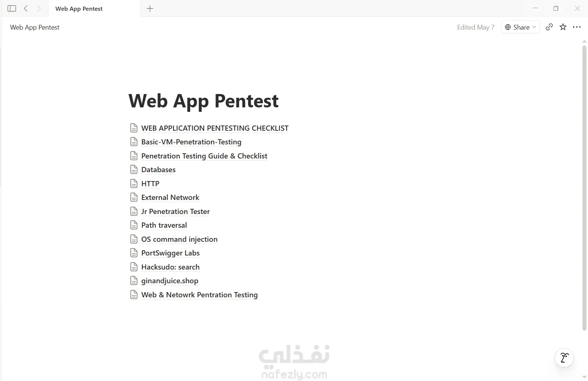Go forward with the right arrow
Viewport: 588px width, 381px height.
pyautogui.click(x=39, y=9)
